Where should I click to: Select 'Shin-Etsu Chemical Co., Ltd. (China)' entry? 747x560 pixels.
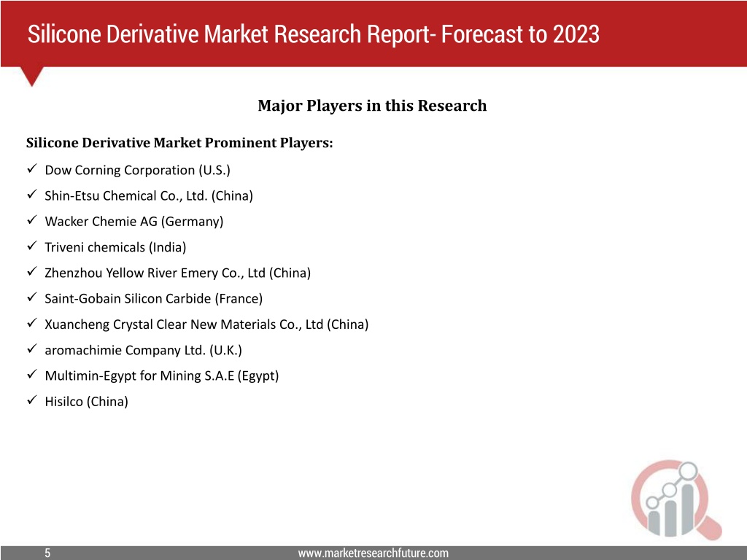[x=149, y=195]
